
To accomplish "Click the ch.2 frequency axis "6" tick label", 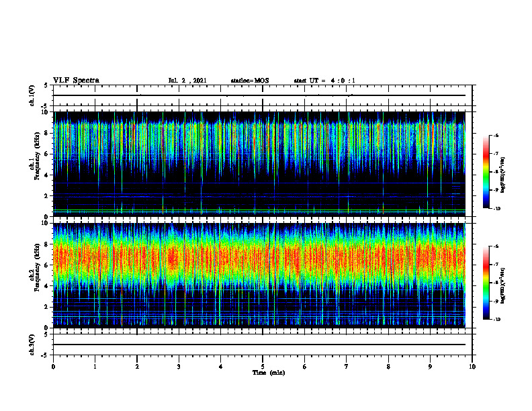I will 47,265.
